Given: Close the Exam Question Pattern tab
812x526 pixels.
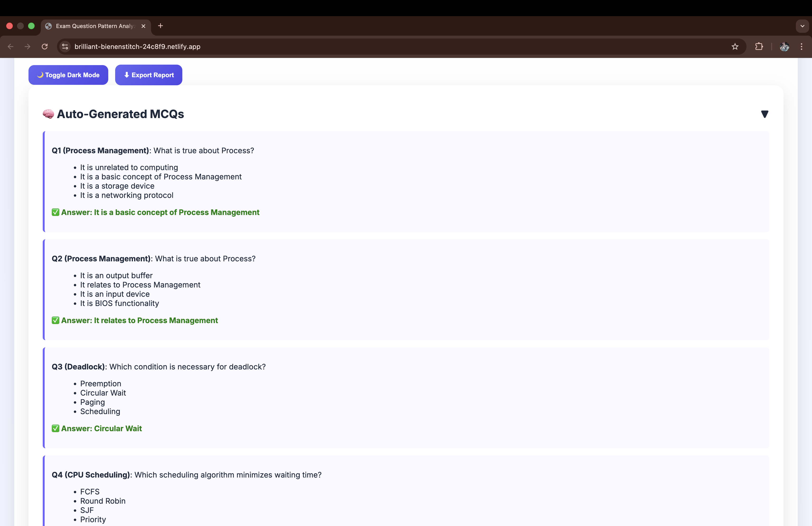Looking at the screenshot, I should click(143, 26).
